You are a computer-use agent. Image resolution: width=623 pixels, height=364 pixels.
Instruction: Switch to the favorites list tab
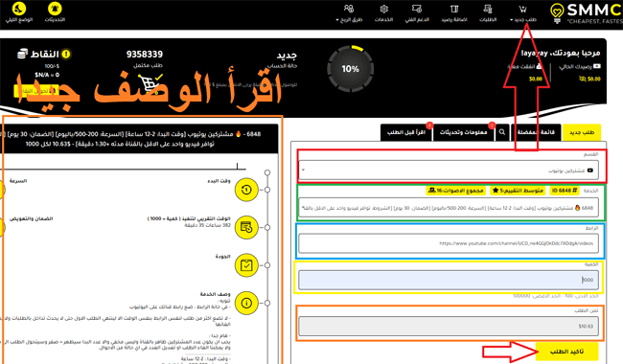coord(536,132)
